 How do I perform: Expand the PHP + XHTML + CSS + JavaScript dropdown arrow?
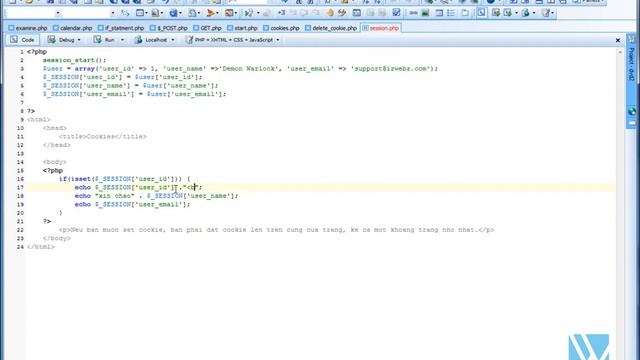(278, 40)
